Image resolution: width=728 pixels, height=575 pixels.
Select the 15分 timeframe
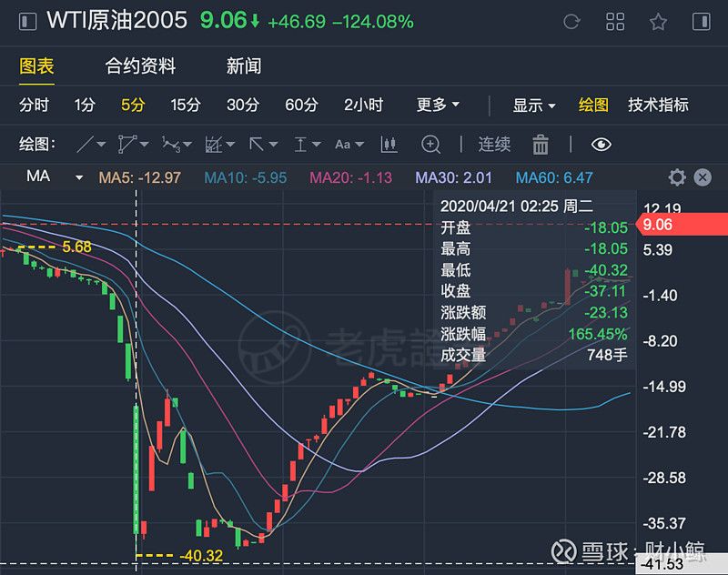pyautogui.click(x=186, y=105)
